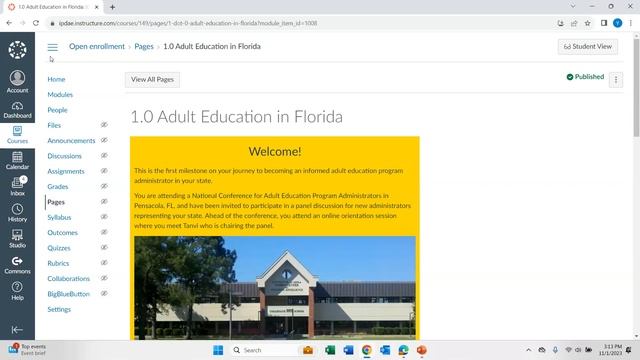The height and width of the screenshot is (360, 640).
Task: Open Excel from the taskbar
Action: click(x=330, y=350)
